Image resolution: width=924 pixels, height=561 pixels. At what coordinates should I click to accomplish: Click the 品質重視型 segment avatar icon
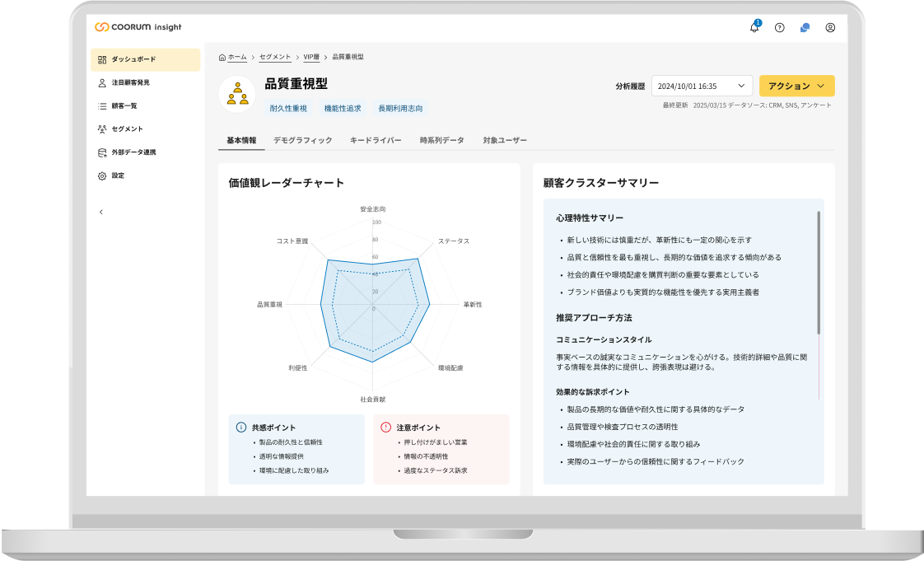point(237,94)
